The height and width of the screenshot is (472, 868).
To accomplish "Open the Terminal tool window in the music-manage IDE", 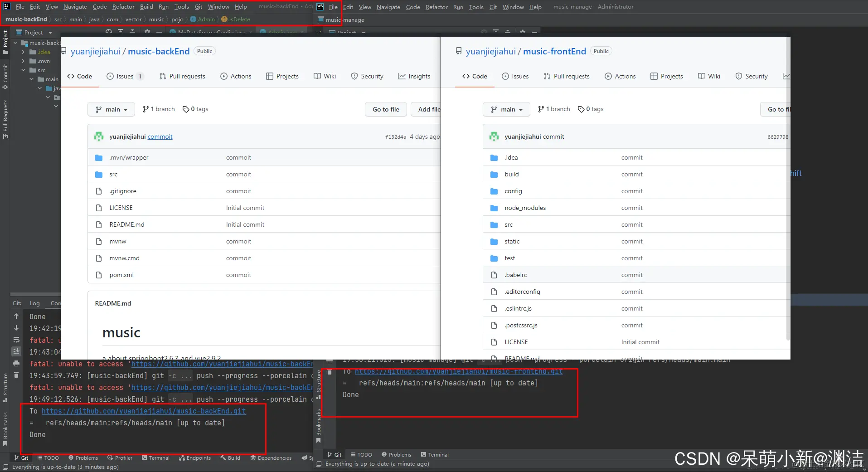I will (x=435, y=455).
